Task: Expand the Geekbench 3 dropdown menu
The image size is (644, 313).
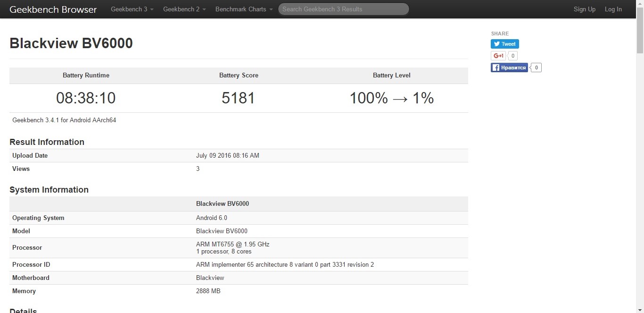Action: tap(132, 9)
